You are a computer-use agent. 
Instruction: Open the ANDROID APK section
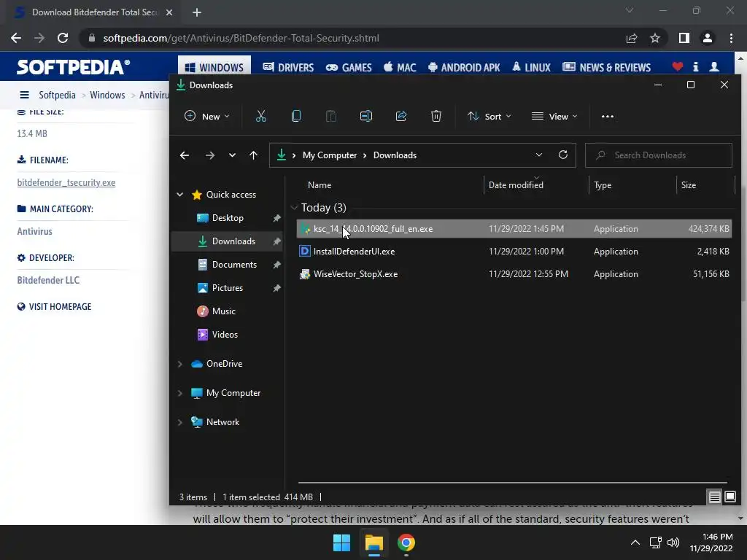point(464,68)
